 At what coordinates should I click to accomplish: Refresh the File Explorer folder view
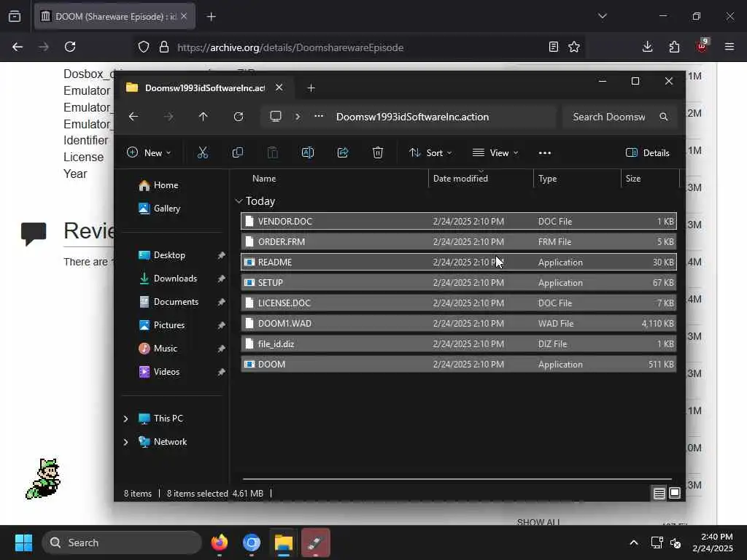pyautogui.click(x=239, y=117)
